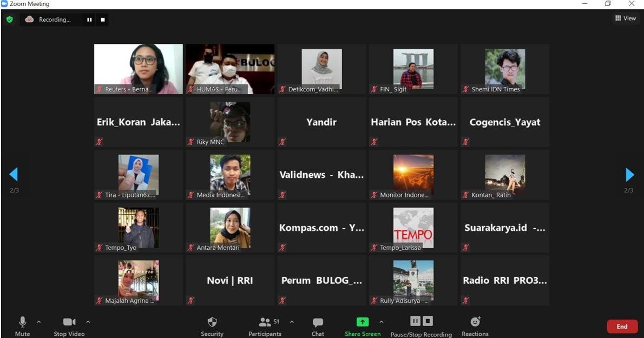This screenshot has width=644, height=338.
Task: Toggle the Mute microphone button
Action: coord(23,322)
